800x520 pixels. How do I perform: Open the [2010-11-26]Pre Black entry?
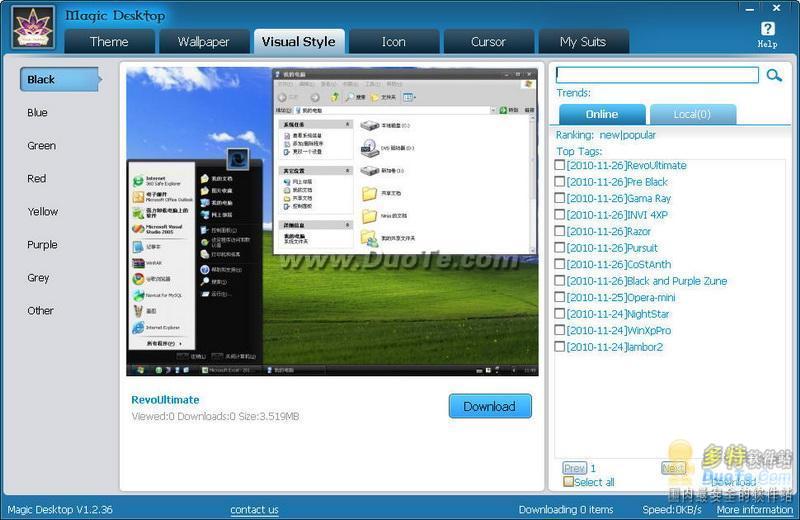click(x=617, y=182)
